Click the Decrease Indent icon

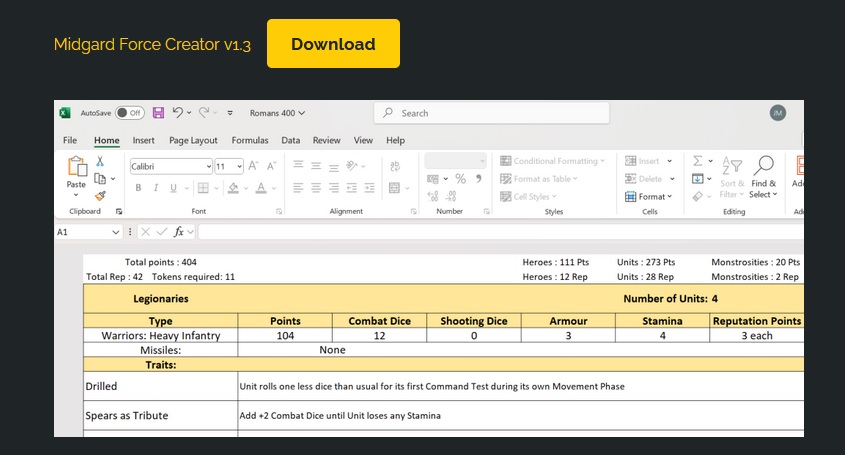pyautogui.click(x=352, y=188)
